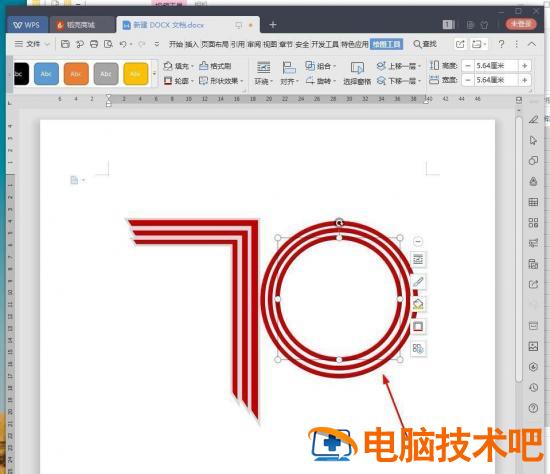This screenshot has height=474, width=550.
Task: Activate the 格式刷 format painter
Action: pos(215,66)
